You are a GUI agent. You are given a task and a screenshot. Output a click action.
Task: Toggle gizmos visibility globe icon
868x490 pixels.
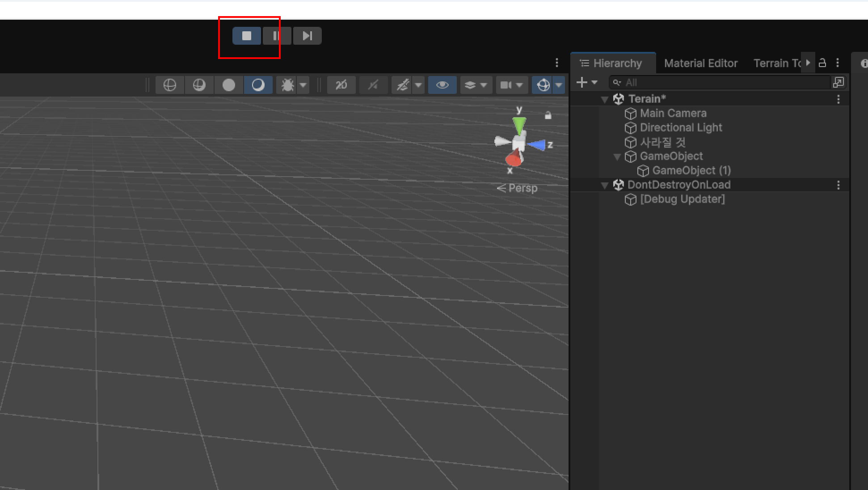[543, 85]
